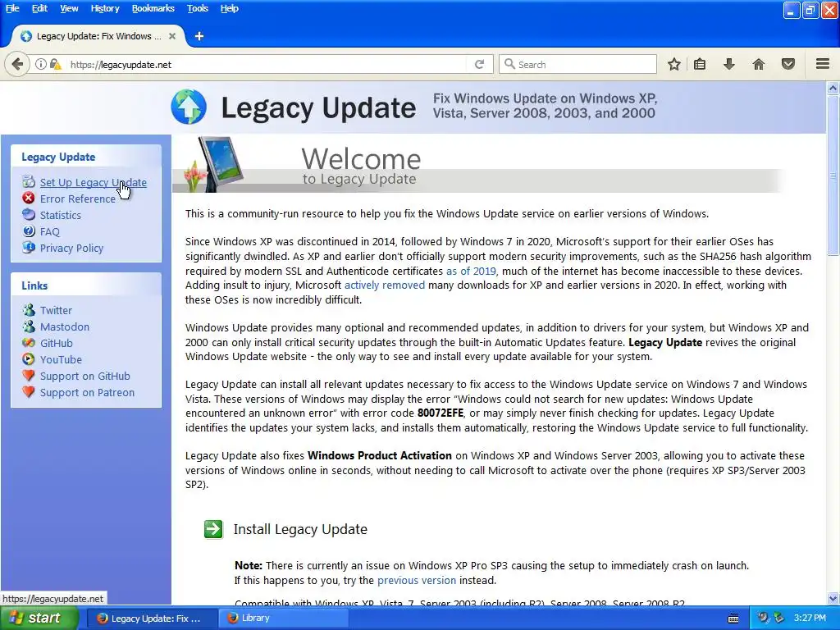Open the Mastodon link
Screen dimensions: 840x630
(x=65, y=326)
